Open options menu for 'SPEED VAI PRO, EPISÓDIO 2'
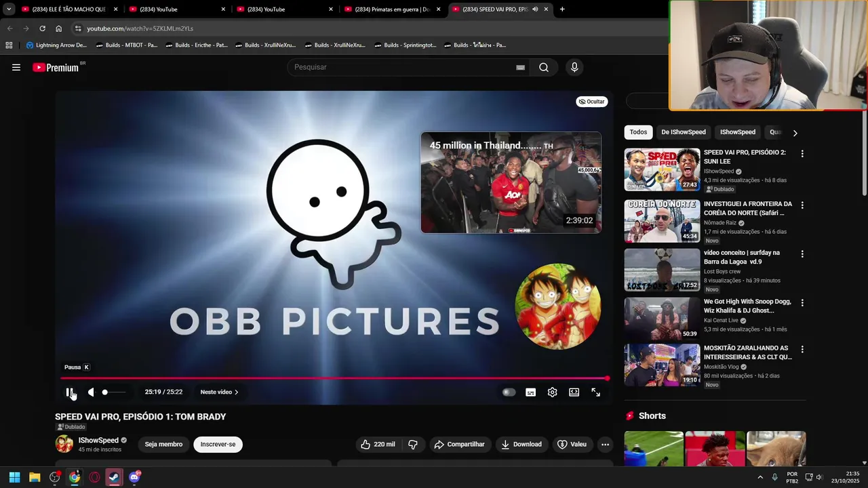The width and height of the screenshot is (868, 488). 802,154
